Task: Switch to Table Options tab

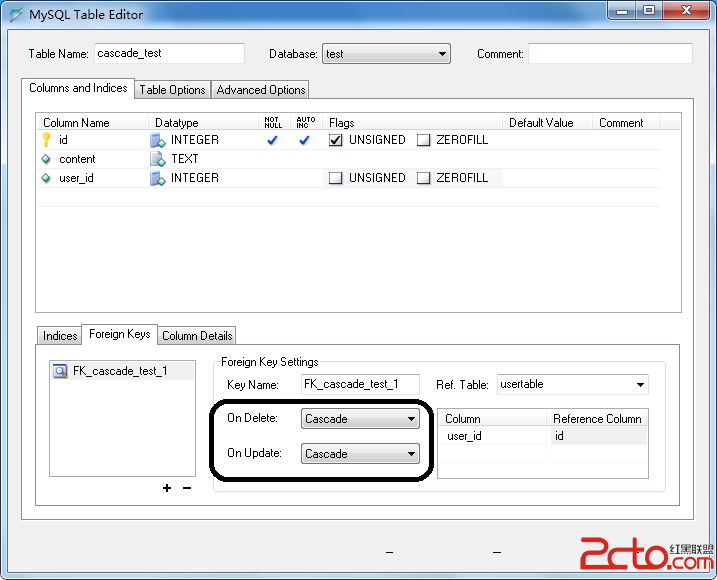Action: [x=172, y=90]
